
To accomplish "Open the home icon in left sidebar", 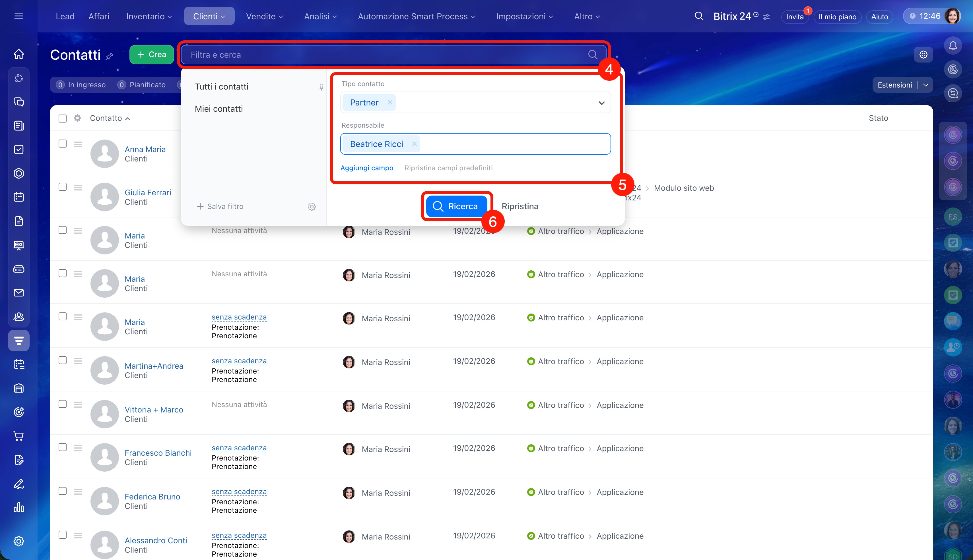I will click(18, 54).
